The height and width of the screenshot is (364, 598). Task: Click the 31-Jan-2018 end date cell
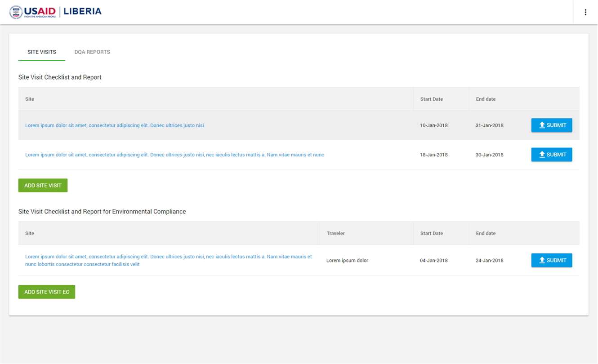click(x=490, y=125)
